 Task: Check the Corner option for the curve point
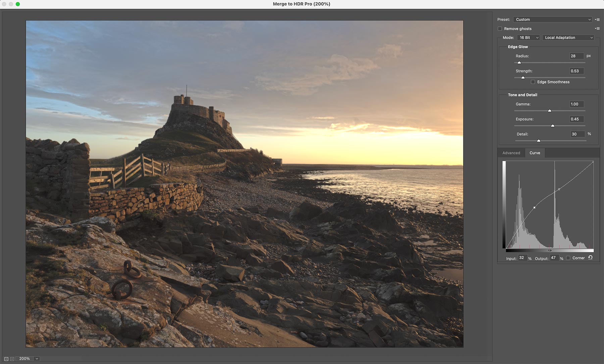568,258
